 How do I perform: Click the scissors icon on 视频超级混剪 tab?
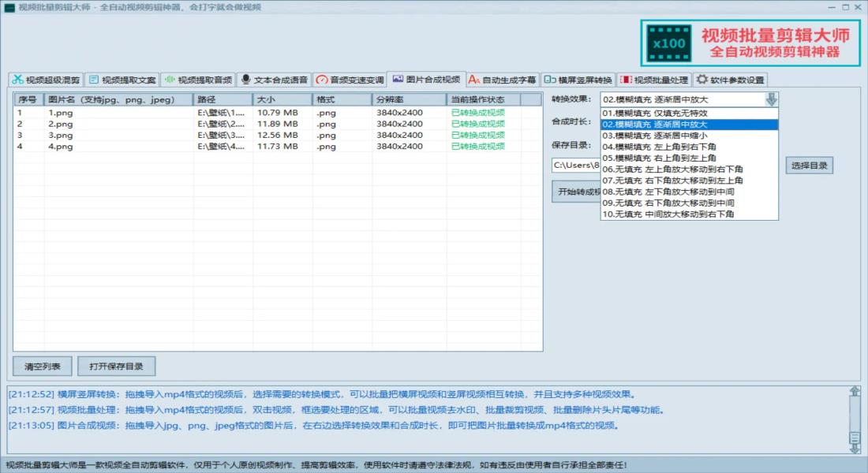click(17, 80)
